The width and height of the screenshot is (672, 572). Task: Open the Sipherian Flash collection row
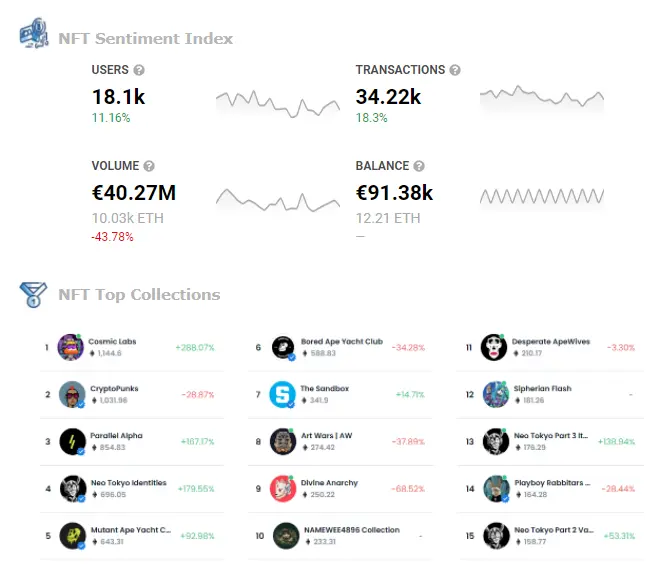point(550,395)
